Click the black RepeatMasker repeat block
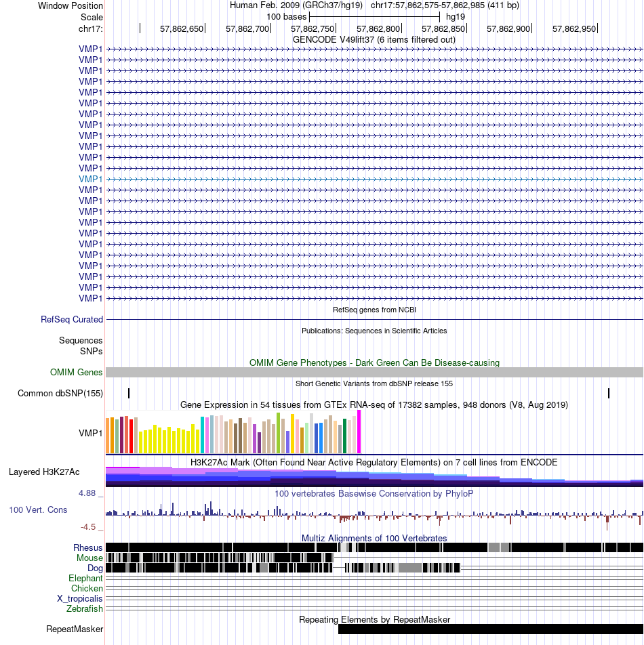The width and height of the screenshot is (644, 645). point(491,629)
